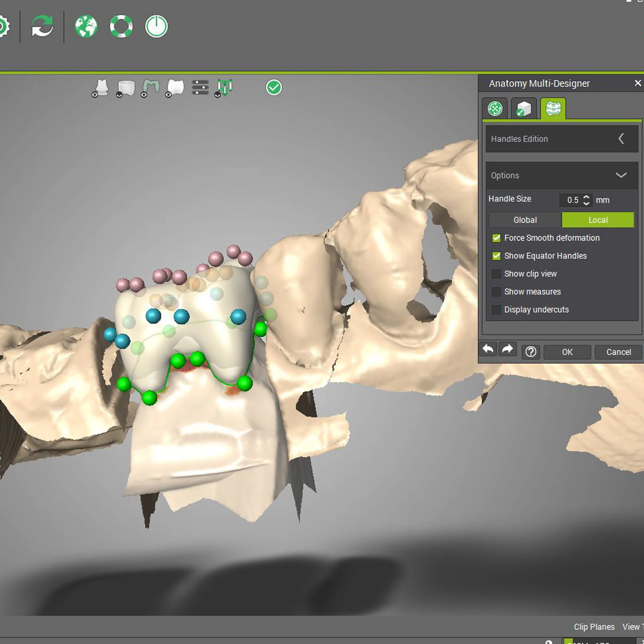
Task: Click the power button icon
Action: 156,26
